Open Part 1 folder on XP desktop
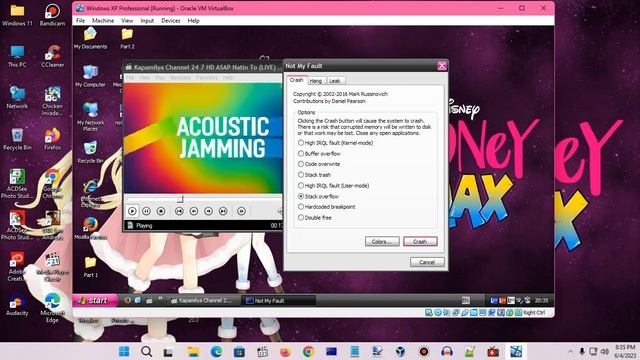 point(90,267)
